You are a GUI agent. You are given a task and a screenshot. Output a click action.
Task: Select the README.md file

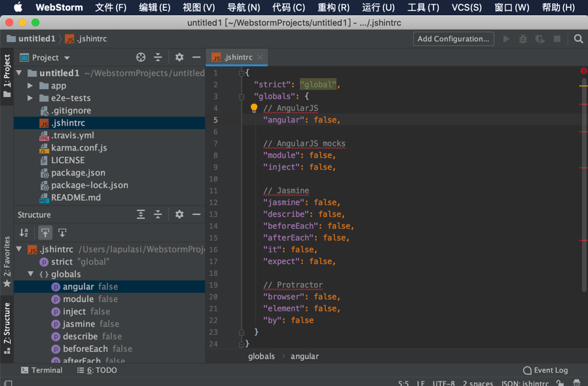109,197
